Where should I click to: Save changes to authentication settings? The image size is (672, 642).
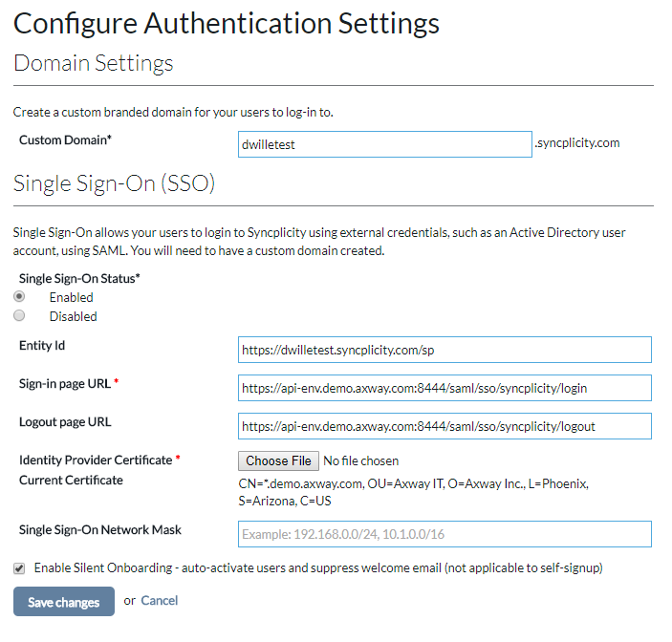[64, 601]
